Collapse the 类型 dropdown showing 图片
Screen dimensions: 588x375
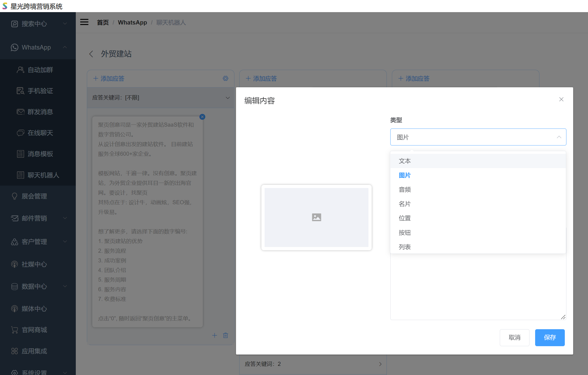pyautogui.click(x=478, y=137)
